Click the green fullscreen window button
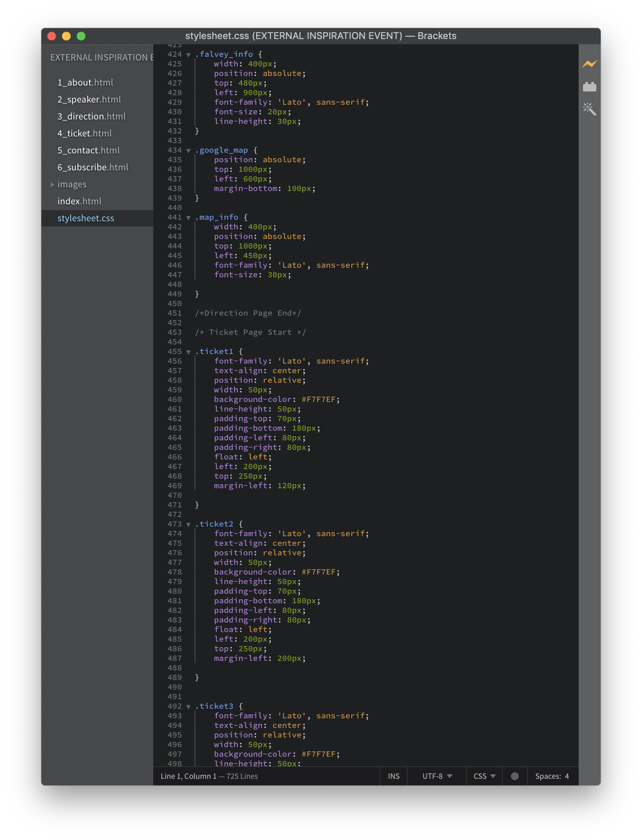The width and height of the screenshot is (642, 840). (81, 36)
